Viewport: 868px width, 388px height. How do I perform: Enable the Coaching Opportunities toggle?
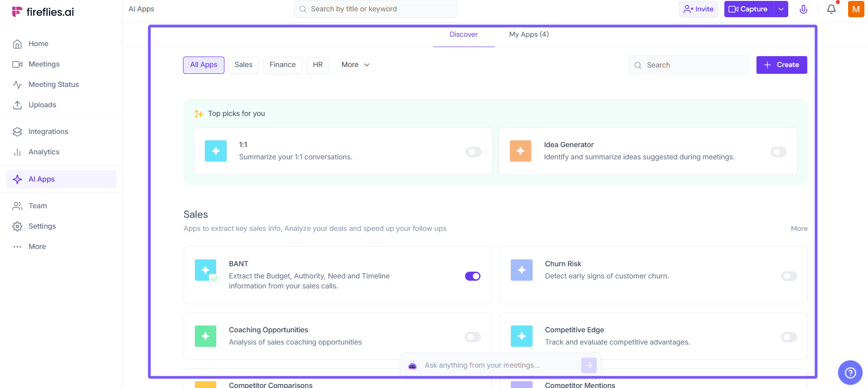pyautogui.click(x=473, y=337)
